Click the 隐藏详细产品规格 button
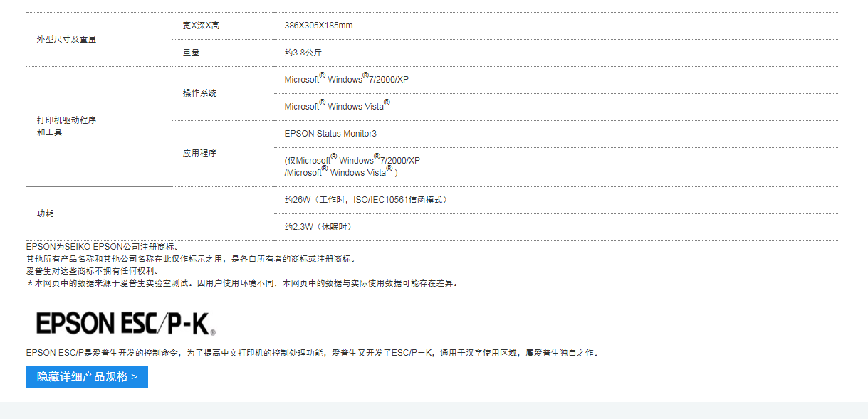The height and width of the screenshot is (419, 868). click(87, 377)
